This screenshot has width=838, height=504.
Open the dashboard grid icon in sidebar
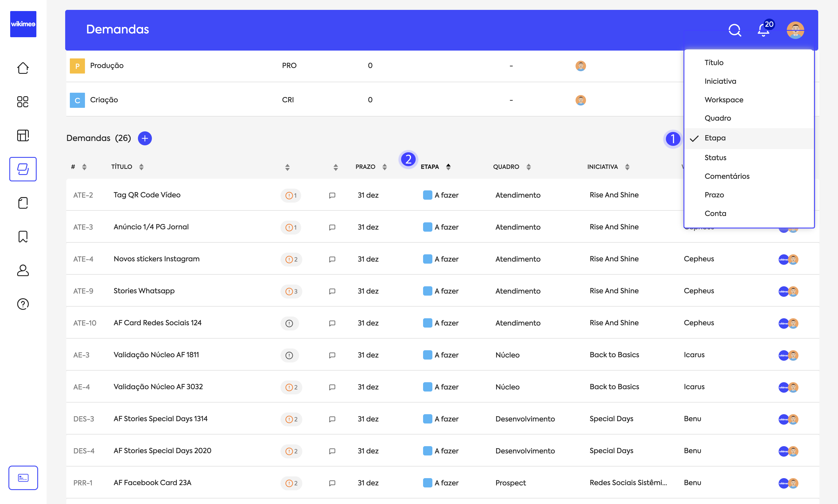23,101
